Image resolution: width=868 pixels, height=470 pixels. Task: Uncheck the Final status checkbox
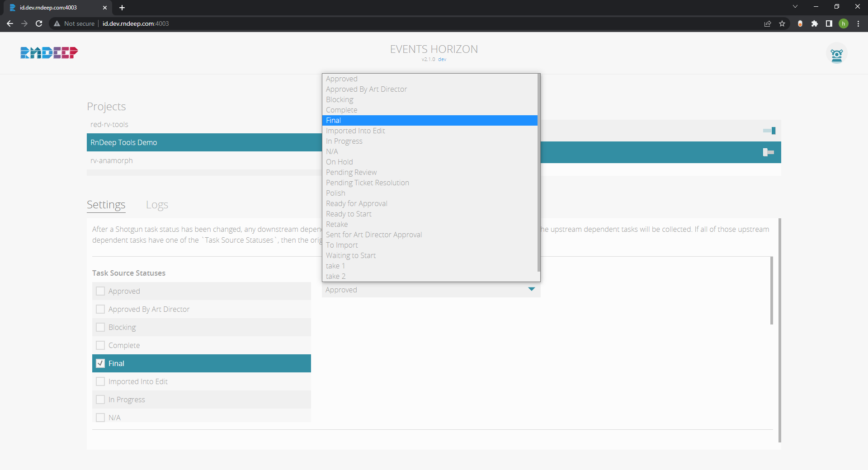[x=100, y=363]
